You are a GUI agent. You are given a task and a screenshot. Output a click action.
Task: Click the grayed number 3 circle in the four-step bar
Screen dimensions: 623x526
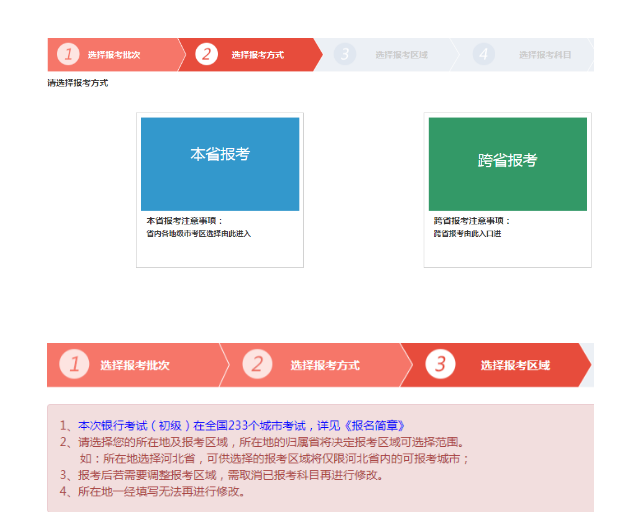[x=346, y=54]
